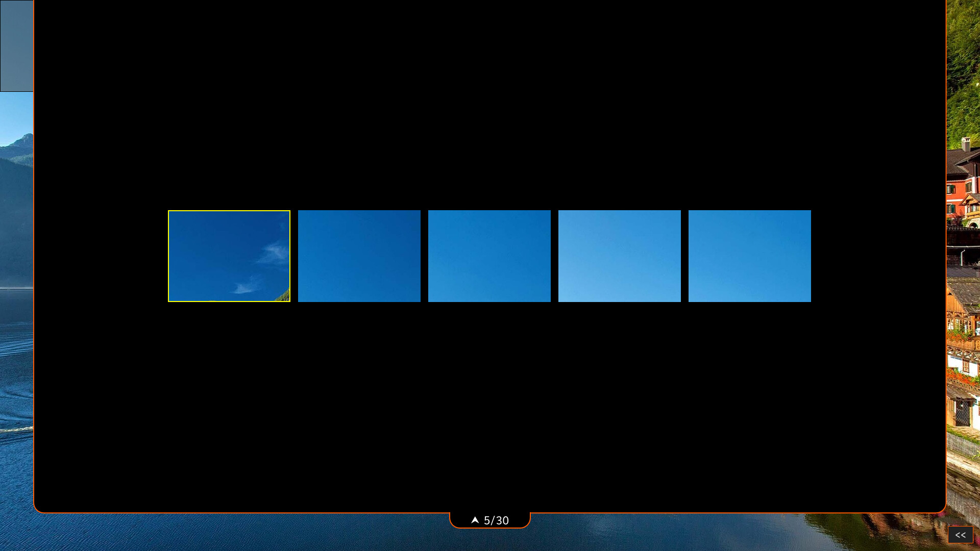Click the up chevron glyph beside the counter
Screen dimensions: 980x551
click(x=475, y=520)
